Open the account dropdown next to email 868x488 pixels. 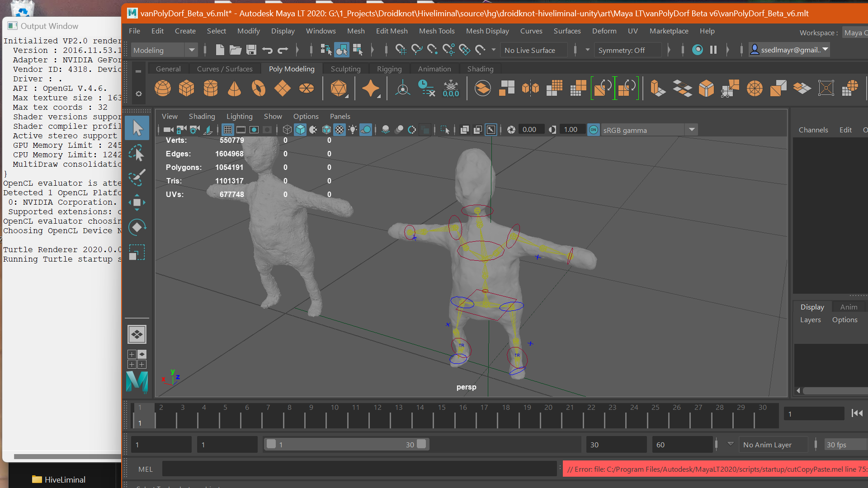[x=826, y=50]
